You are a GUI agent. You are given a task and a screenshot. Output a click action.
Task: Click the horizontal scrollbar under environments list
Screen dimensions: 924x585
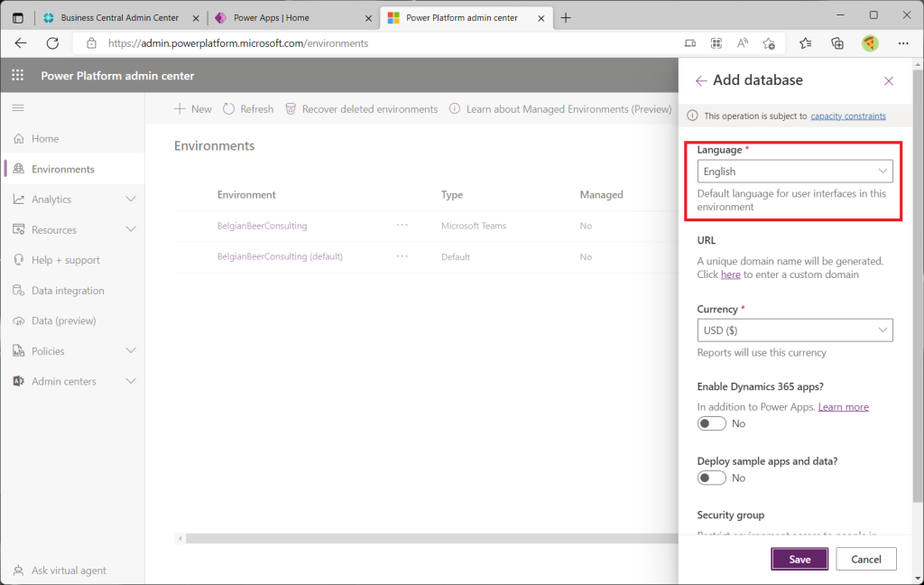point(432,538)
